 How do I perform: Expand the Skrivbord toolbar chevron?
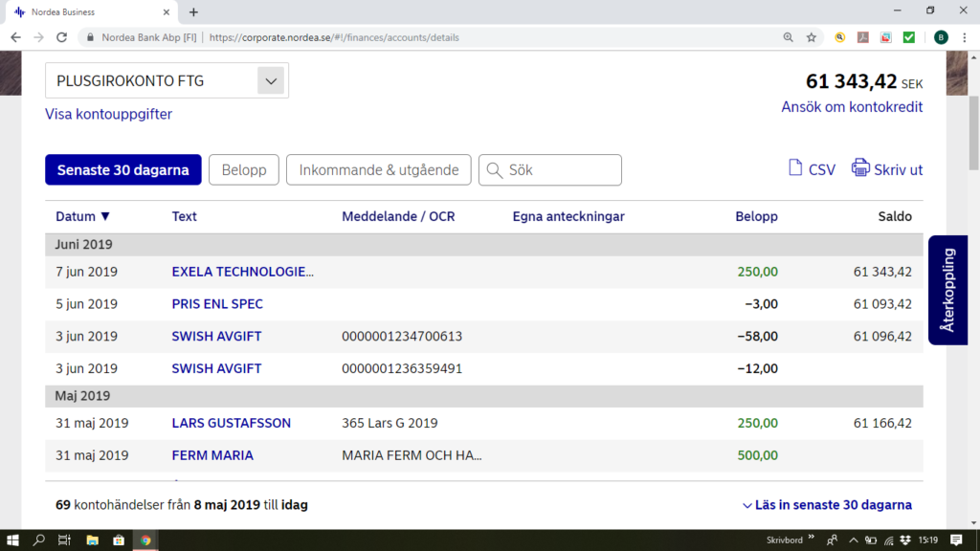pos(812,538)
